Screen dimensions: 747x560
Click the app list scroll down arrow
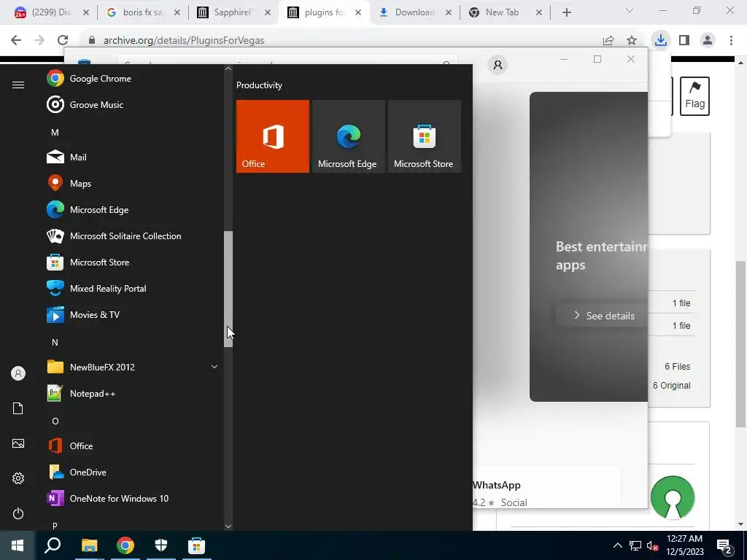coord(228,526)
